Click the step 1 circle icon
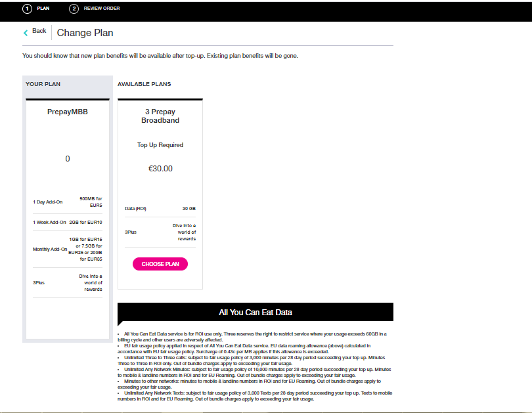Screen dimensions: 532x413 [x=28, y=9]
